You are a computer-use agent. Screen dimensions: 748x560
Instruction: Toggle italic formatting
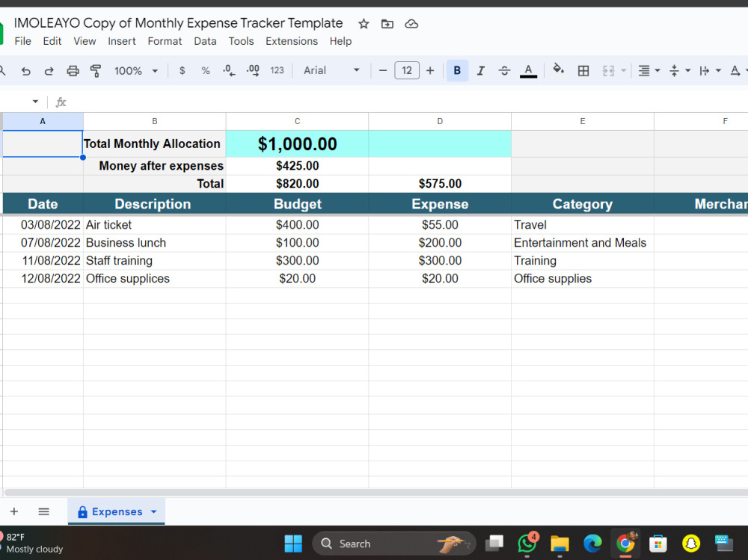point(480,70)
